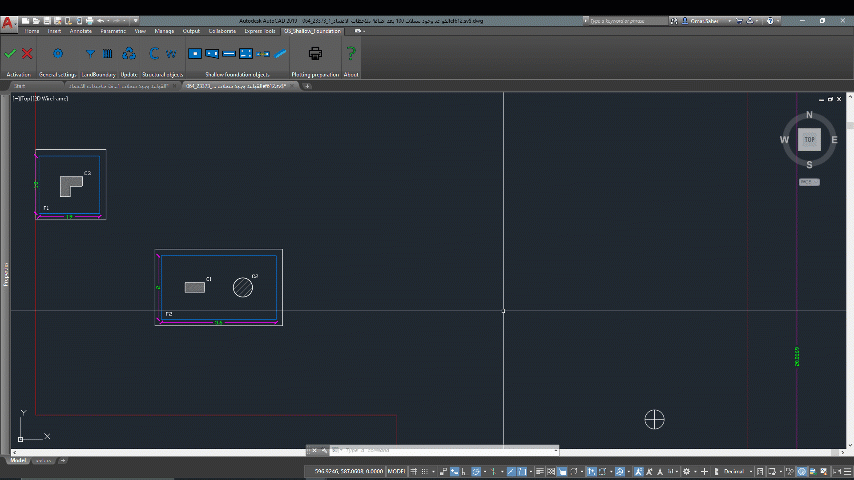Click the Update recycle arrows icon
854x480 pixels.
tap(129, 53)
